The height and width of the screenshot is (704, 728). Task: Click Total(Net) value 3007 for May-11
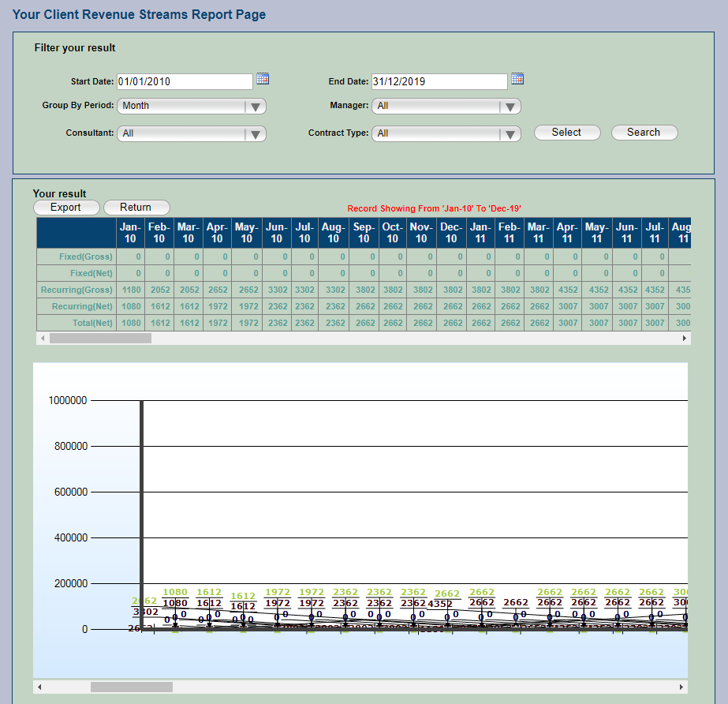pyautogui.click(x=599, y=323)
